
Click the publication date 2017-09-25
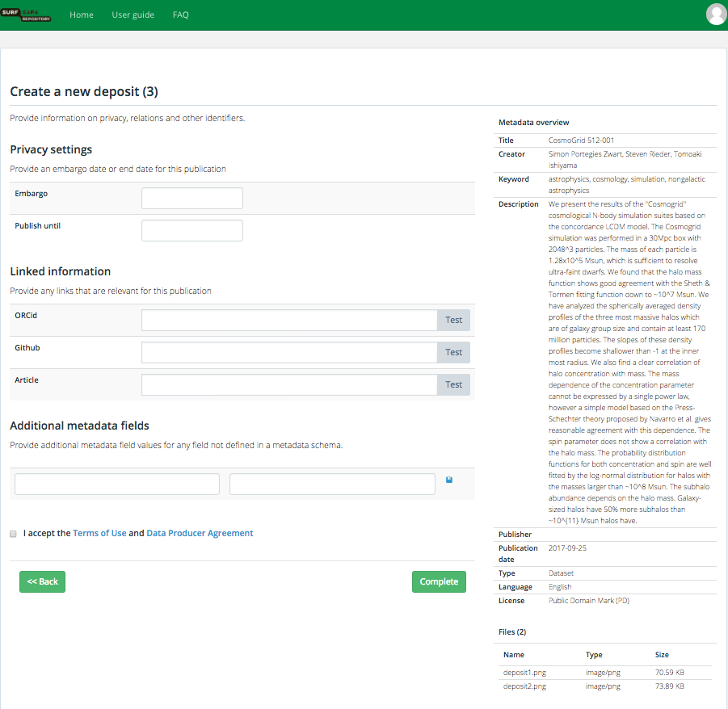click(567, 548)
